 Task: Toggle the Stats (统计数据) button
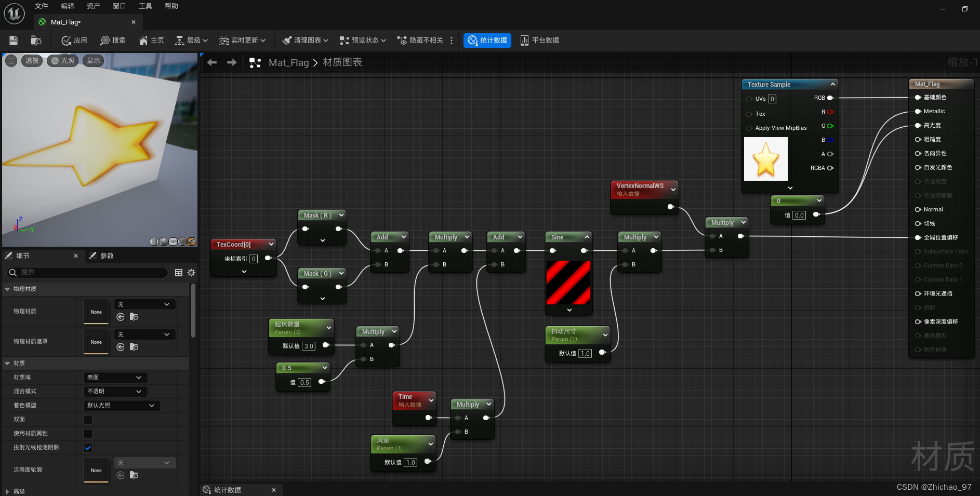pyautogui.click(x=487, y=41)
